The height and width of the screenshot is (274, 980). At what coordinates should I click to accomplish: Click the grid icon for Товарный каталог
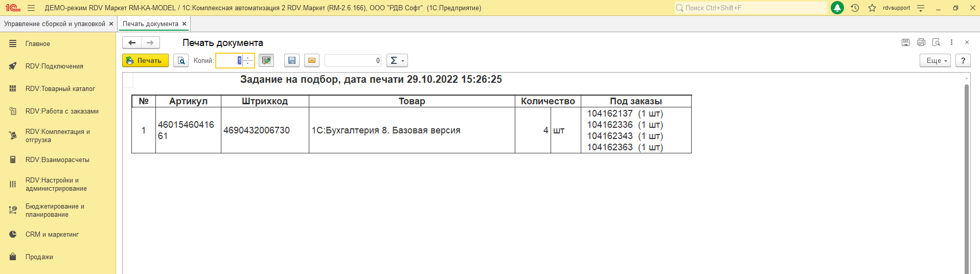(x=13, y=88)
